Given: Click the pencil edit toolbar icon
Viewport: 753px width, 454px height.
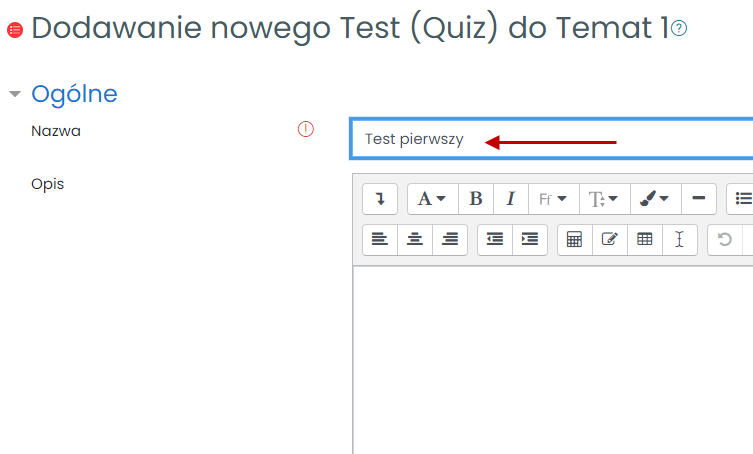Looking at the screenshot, I should pyautogui.click(x=610, y=240).
